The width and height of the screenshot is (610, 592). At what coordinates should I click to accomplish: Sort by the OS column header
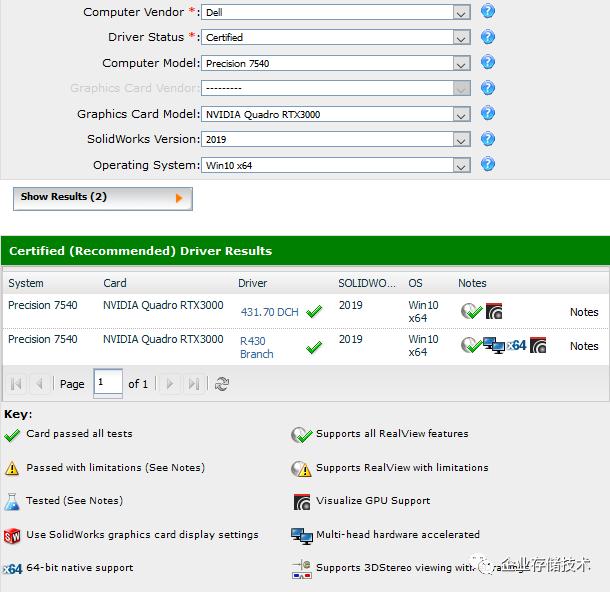click(415, 283)
